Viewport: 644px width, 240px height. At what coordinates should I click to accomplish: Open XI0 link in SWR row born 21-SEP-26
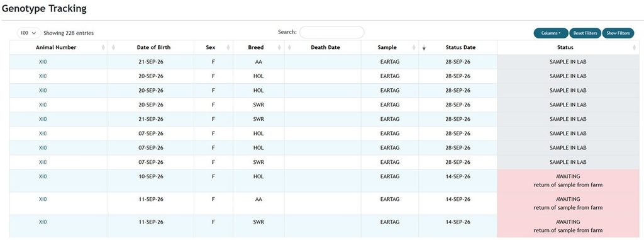point(43,119)
